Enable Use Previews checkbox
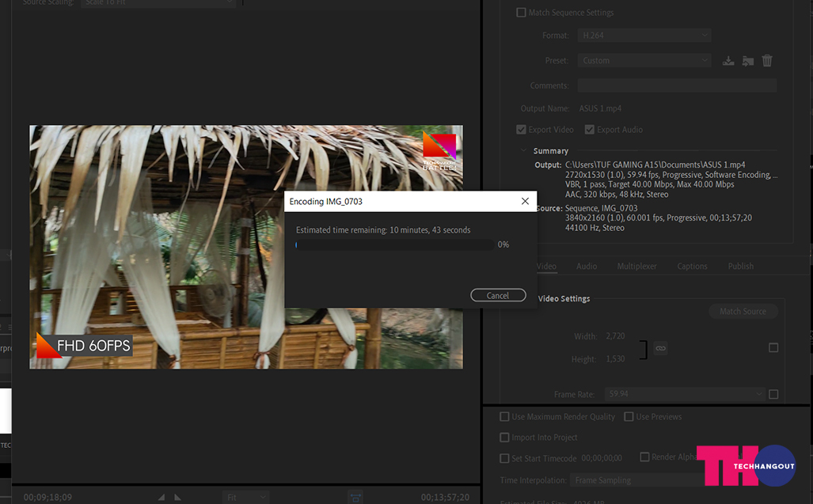The image size is (813, 504). (x=629, y=416)
